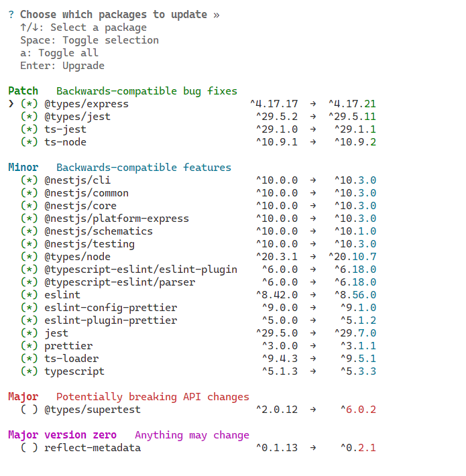
Task: Enable the @types/supertest major update
Action: [x=29, y=410]
